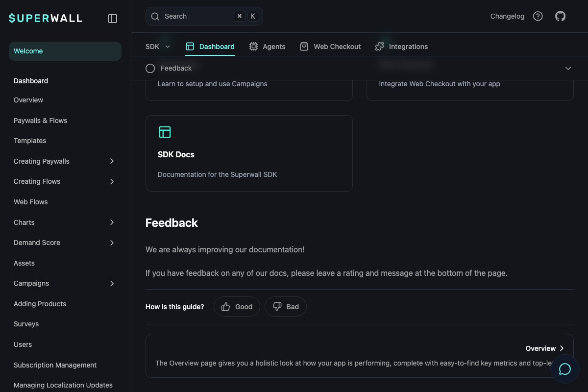The image size is (588, 392).
Task: Click the Feedback circle progress icon
Action: 150,68
